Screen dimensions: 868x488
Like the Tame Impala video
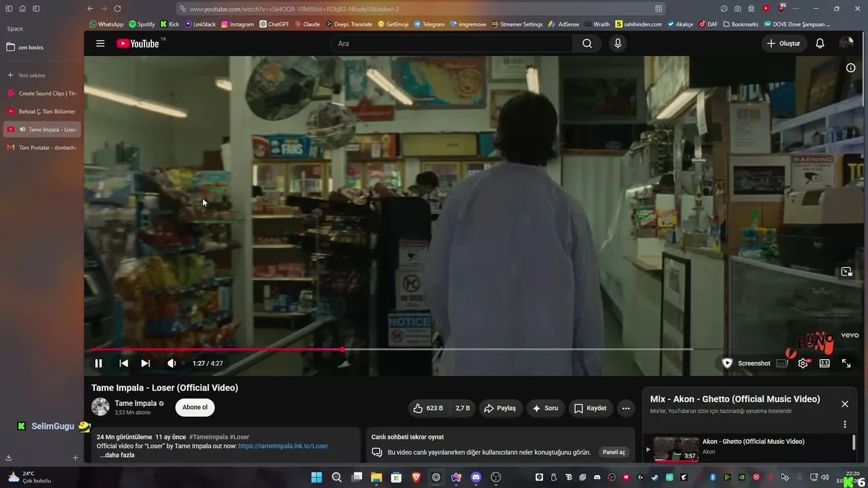(428, 408)
